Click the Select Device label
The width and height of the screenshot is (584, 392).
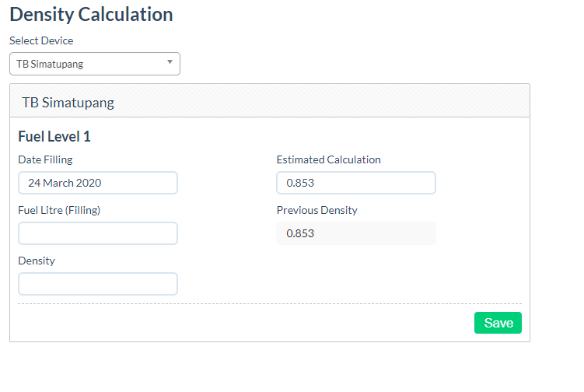coord(41,40)
